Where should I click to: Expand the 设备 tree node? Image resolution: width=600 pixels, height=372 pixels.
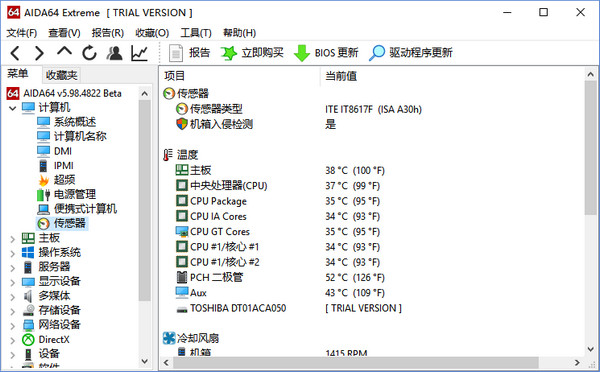pos(13,355)
